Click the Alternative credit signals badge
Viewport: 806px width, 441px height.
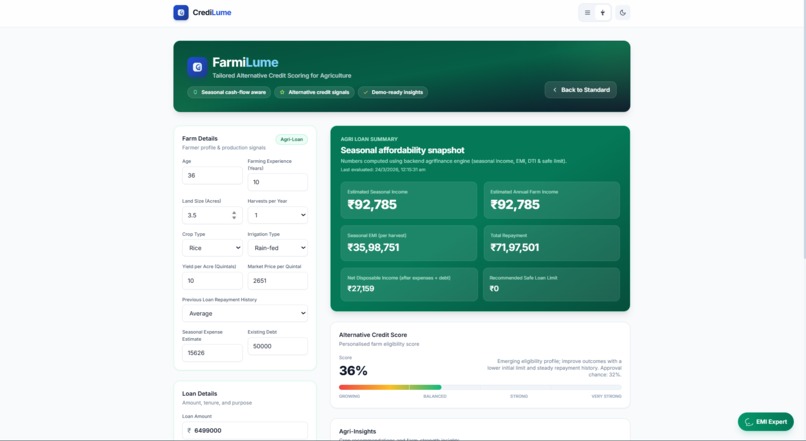(x=314, y=92)
